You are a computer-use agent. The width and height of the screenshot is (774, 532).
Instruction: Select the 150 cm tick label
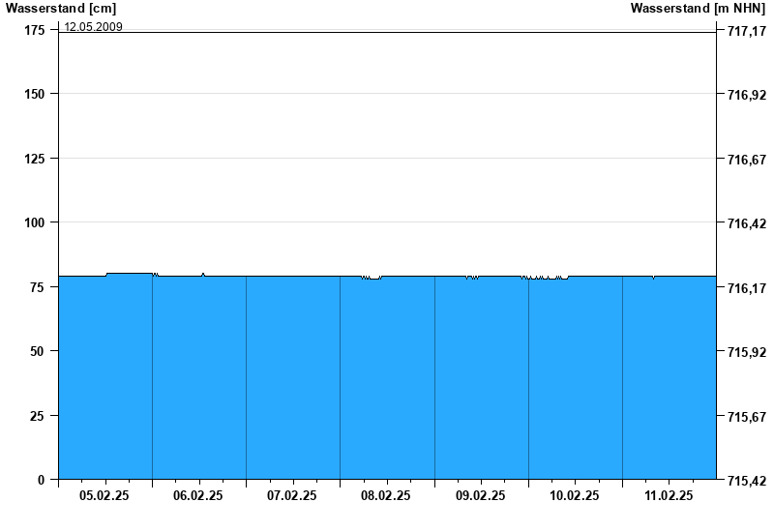click(x=35, y=94)
